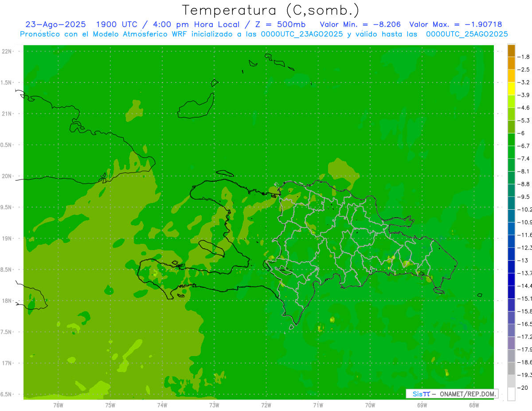The height and width of the screenshot is (411, 532).
Task: Click the '-10.2' colorbar label
Action: pos(525,210)
